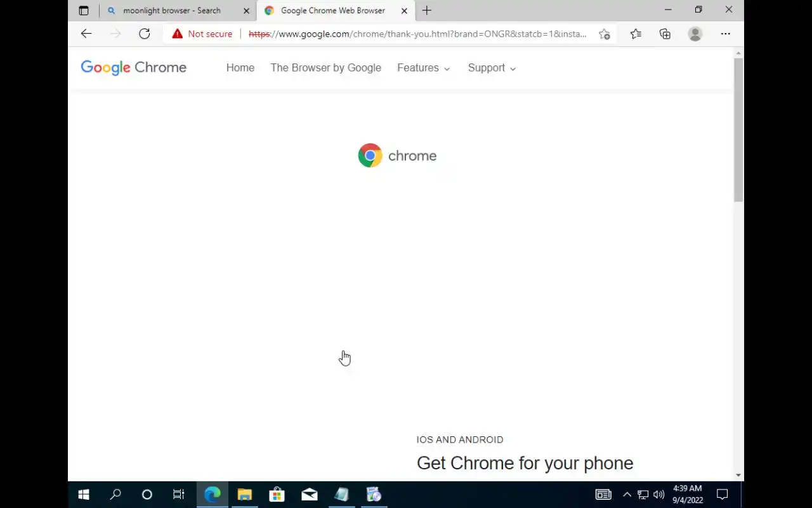Open File Explorer from the taskbar
The image size is (812, 508).
(x=244, y=495)
